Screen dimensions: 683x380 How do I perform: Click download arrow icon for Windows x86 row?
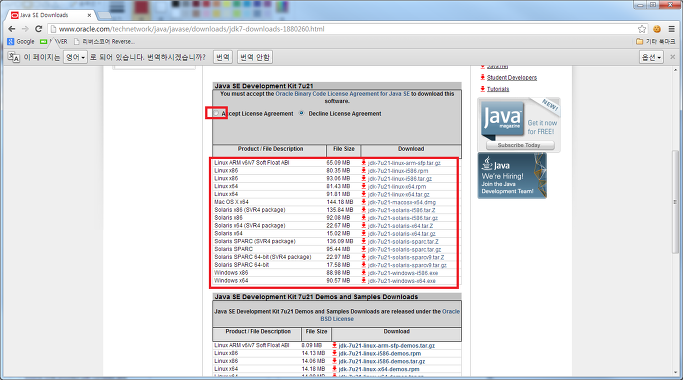click(364, 273)
